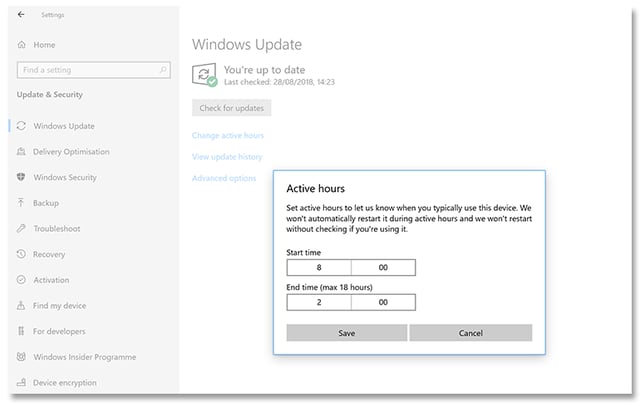This screenshot has width=640, height=407.
Task: Click the Last checked date text
Action: [279, 82]
